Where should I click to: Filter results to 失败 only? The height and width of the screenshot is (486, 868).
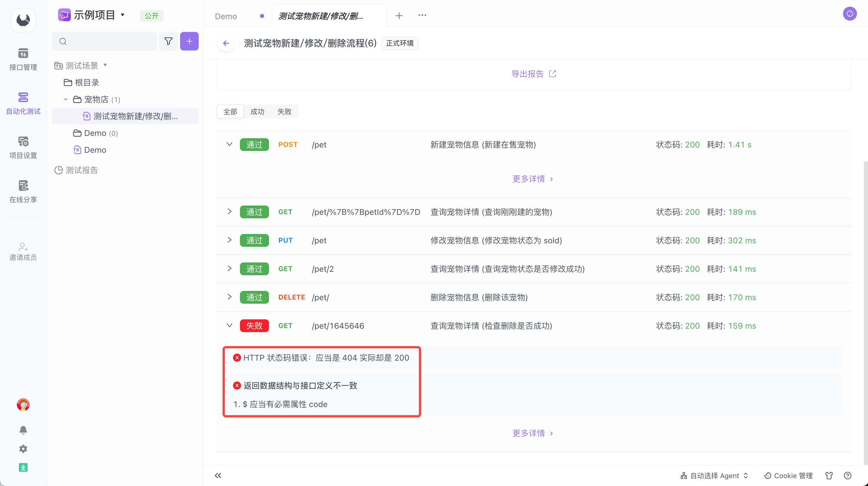284,111
